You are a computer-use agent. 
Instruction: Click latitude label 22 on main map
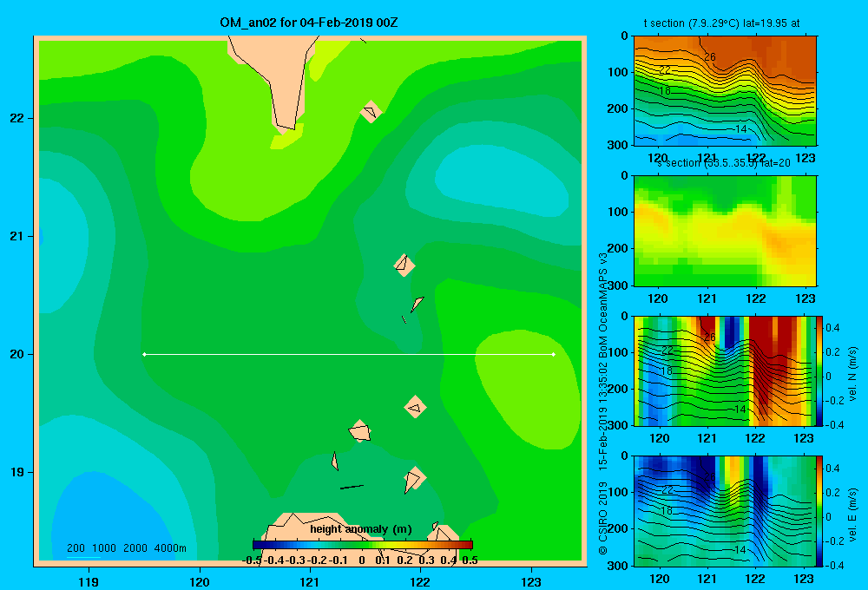(x=17, y=119)
